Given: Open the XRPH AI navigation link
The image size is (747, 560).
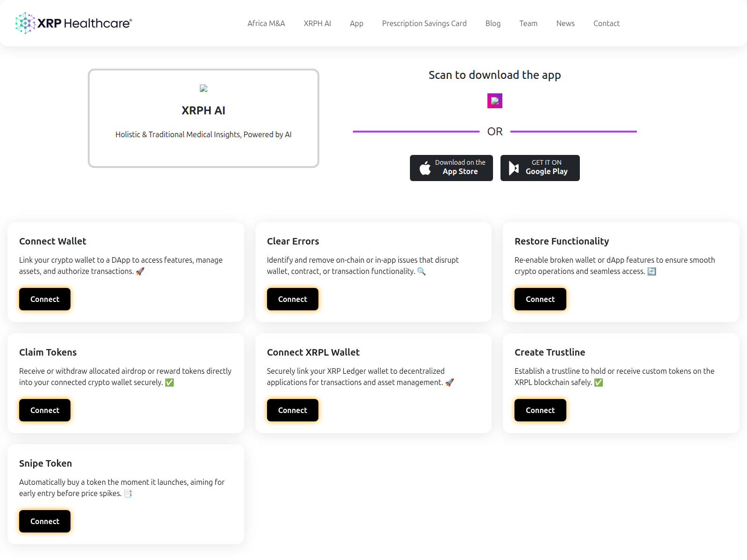Looking at the screenshot, I should pos(317,23).
